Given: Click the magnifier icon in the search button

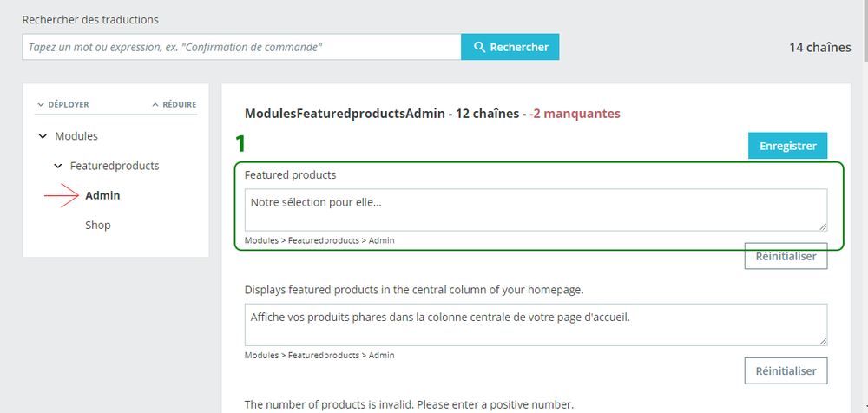Looking at the screenshot, I should [478, 47].
